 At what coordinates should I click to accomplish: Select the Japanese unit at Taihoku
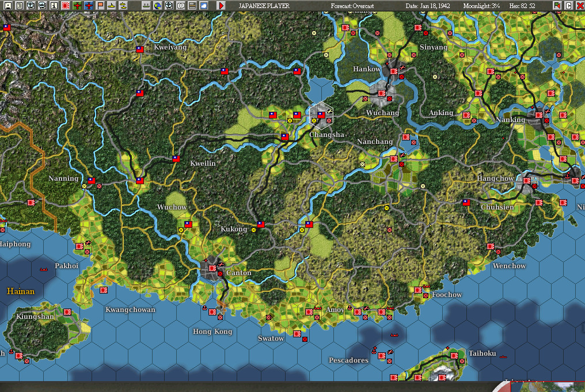coord(454,356)
